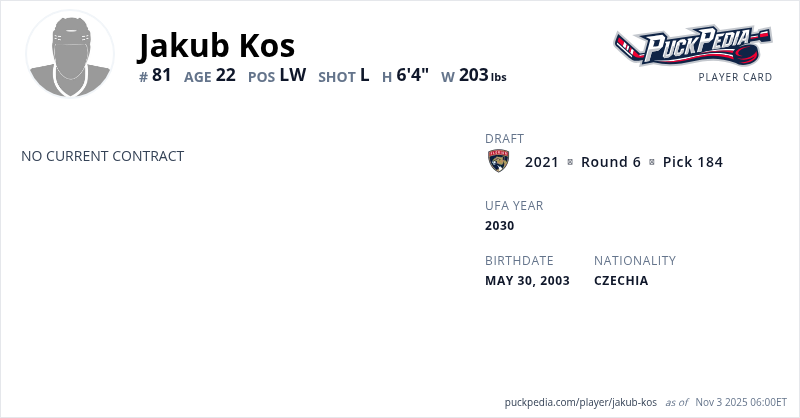Click the shot handedness L value
Viewport: 800px width, 418px height.
coord(365,75)
